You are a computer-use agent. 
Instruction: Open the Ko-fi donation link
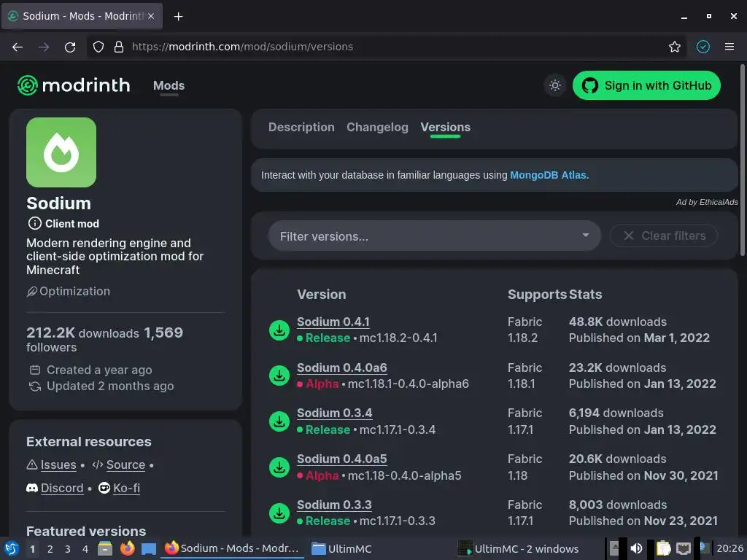(126, 488)
